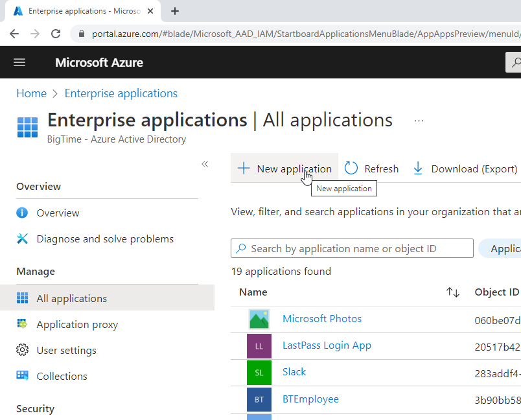This screenshot has height=420, width=521.
Task: Click BigTime - Azure Active Directory subtitle
Action: click(117, 139)
